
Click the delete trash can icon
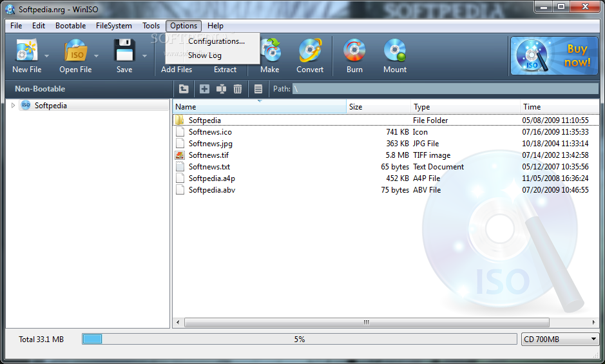[238, 89]
